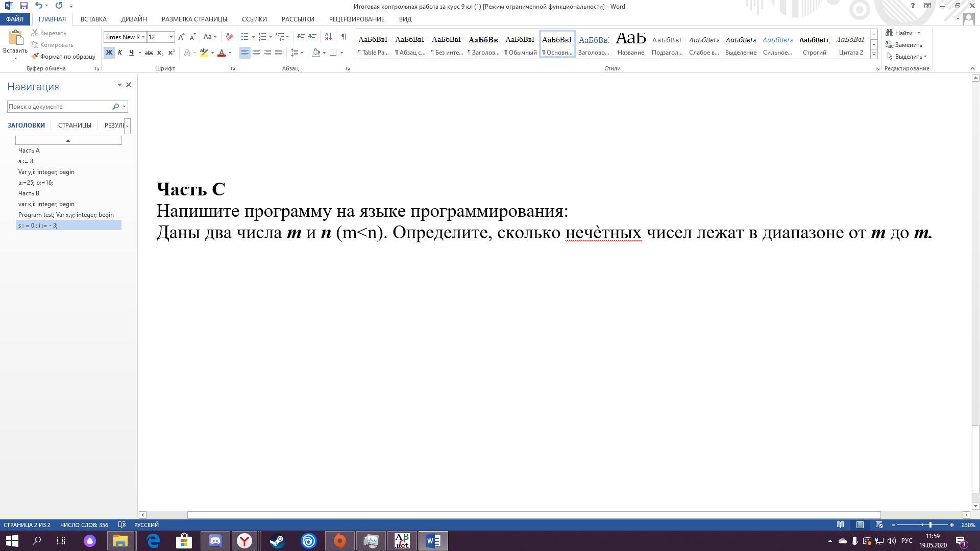This screenshot has width=980, height=551.
Task: Open Discord from the taskbar
Action: (215, 541)
